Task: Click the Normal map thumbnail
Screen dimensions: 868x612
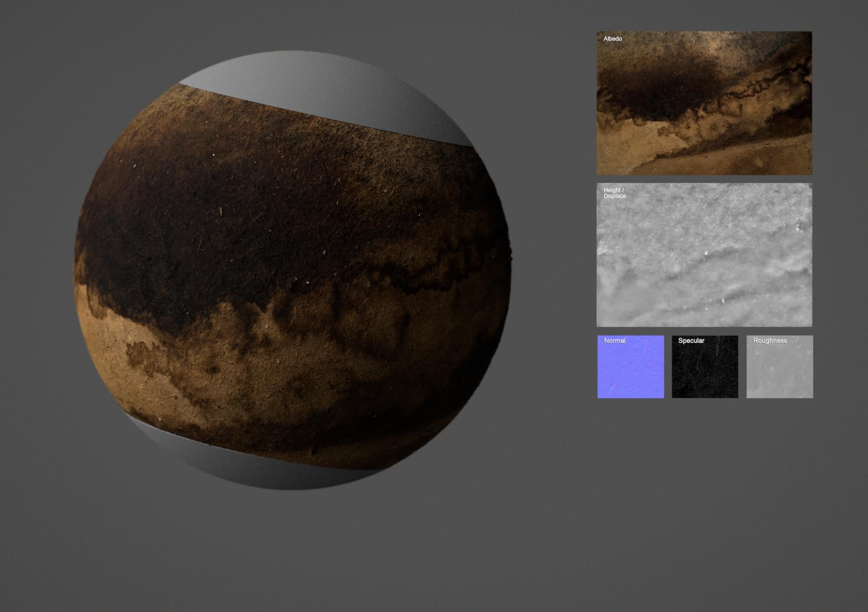Action: [x=631, y=366]
